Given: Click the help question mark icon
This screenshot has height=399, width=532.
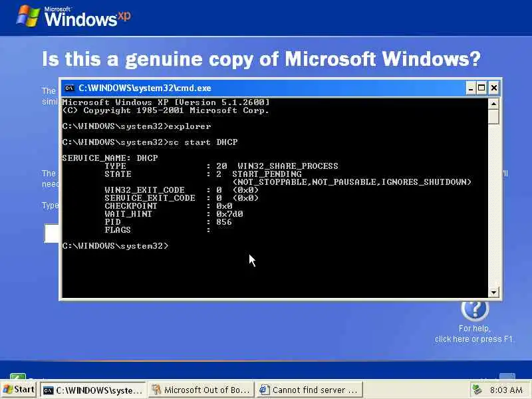Looking at the screenshot, I should tap(475, 309).
